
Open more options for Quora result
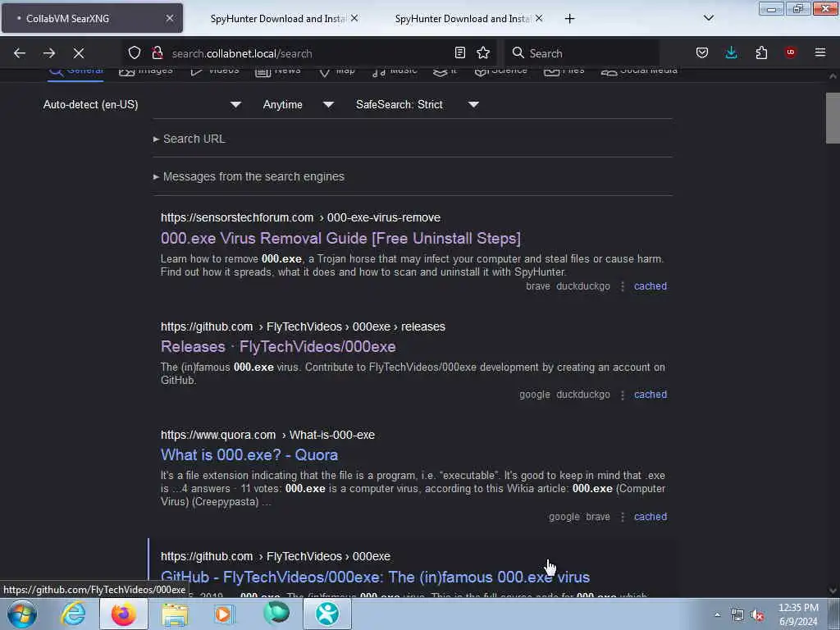622,517
